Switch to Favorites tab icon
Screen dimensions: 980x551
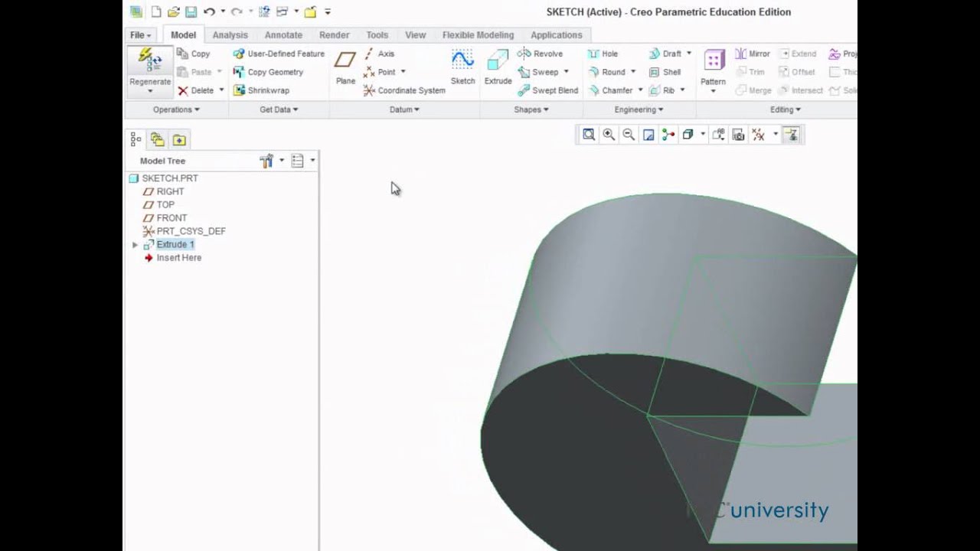tap(178, 139)
